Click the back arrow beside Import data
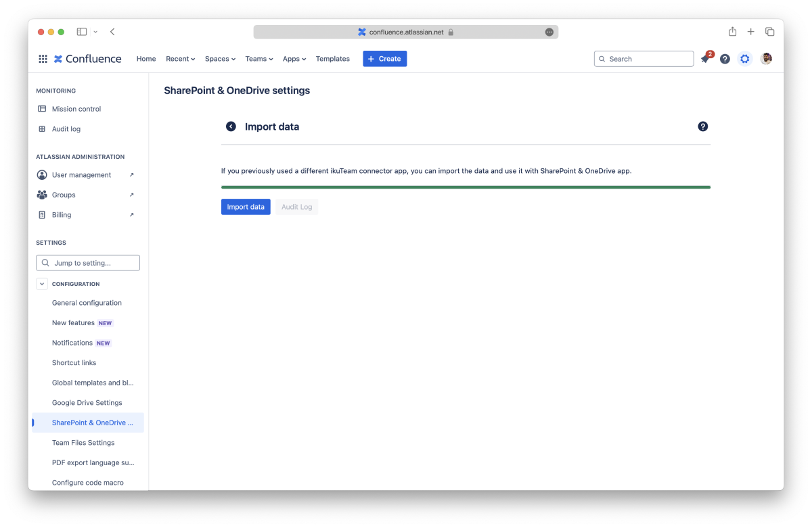 coord(231,126)
